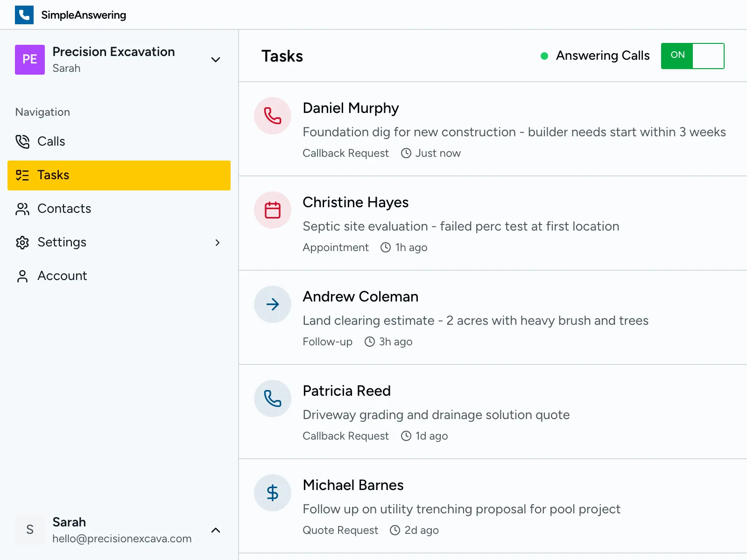
Task: Click the Account person icon
Action: click(x=22, y=275)
